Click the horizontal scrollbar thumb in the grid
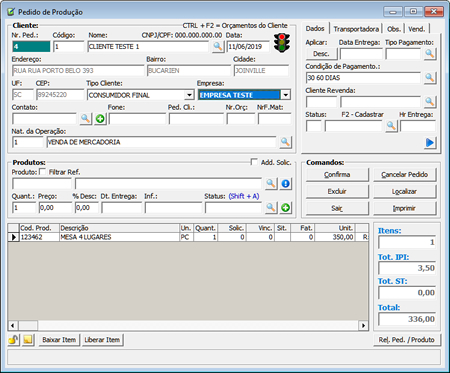This screenshot has height=373, width=450. click(x=28, y=325)
